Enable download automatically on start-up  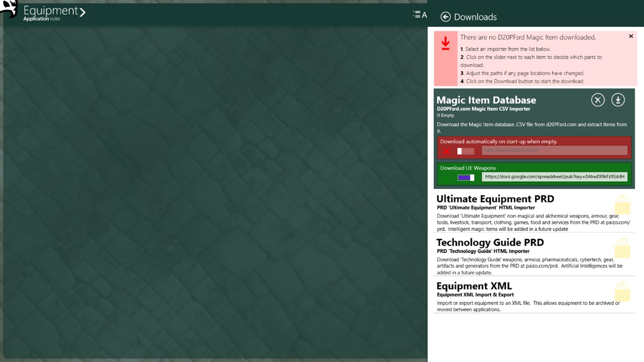[x=465, y=151]
